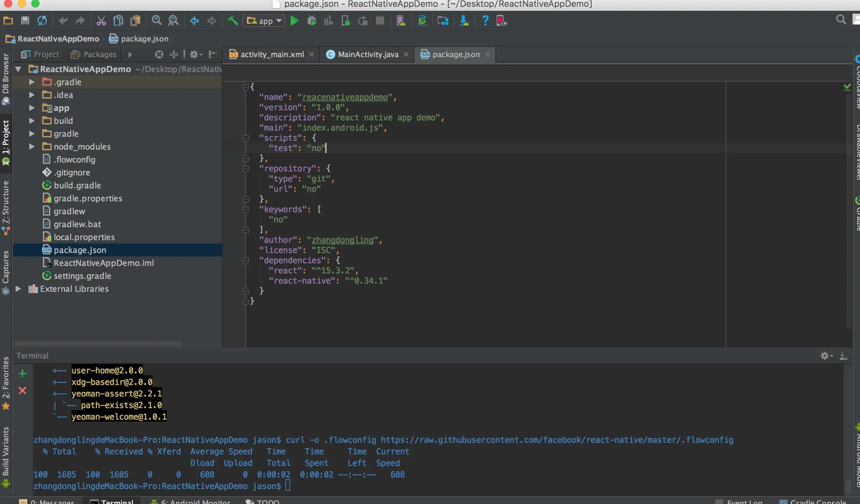Toggle the Captures side panel

(6, 272)
